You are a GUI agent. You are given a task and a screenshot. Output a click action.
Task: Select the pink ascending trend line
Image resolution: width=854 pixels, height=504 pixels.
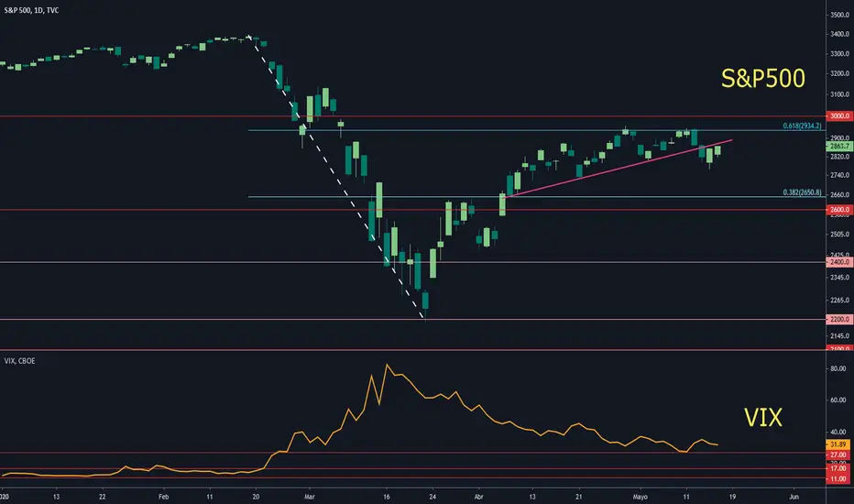[x=619, y=169]
